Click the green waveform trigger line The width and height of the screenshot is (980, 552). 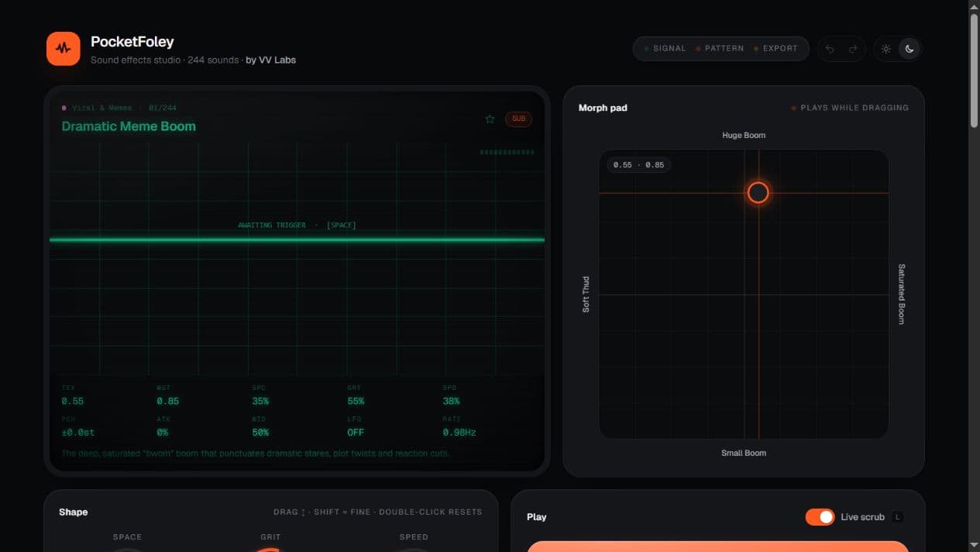[297, 240]
